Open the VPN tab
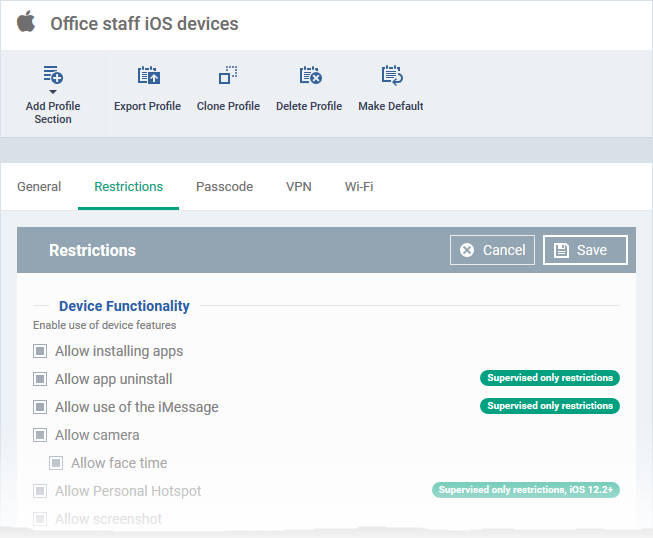Screen dimensions: 653x538 click(299, 187)
